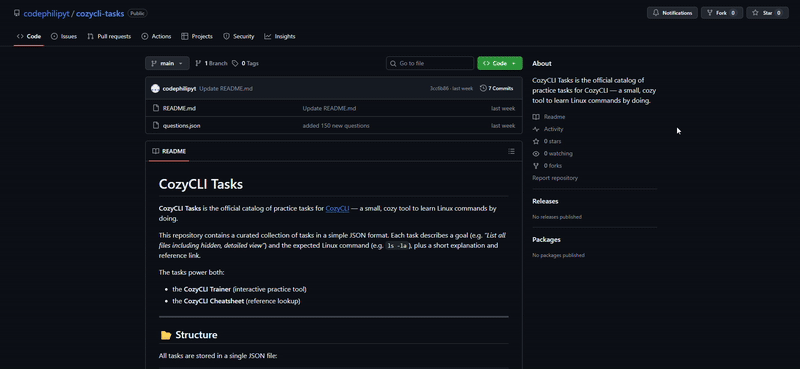Click the star icon beside 0 stars
The height and width of the screenshot is (369, 800).
536,141
